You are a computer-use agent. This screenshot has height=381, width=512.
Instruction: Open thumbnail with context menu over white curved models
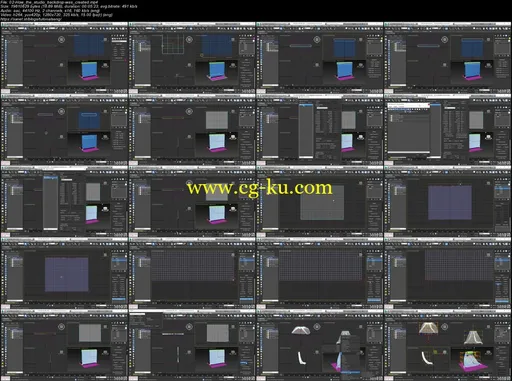(320, 345)
